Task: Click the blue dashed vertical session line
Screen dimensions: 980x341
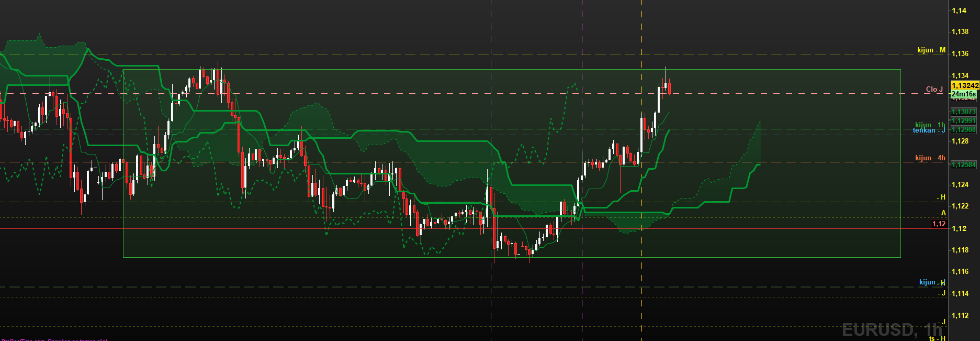Action: (491, 293)
